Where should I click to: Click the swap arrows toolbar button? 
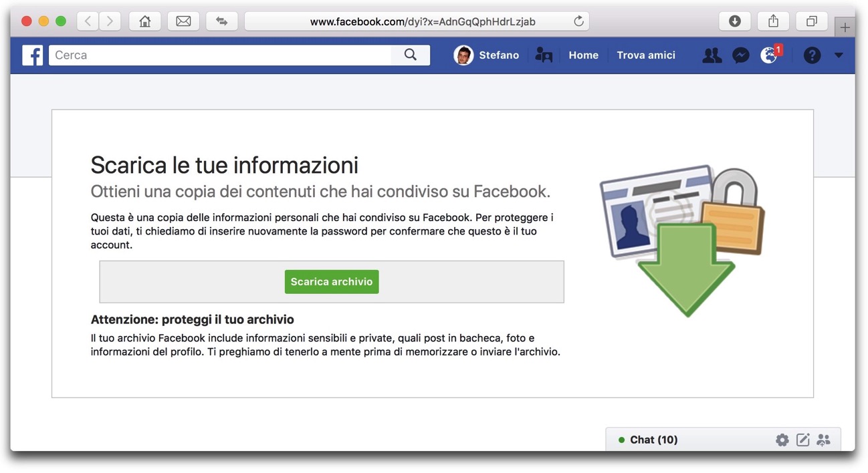[x=222, y=21]
